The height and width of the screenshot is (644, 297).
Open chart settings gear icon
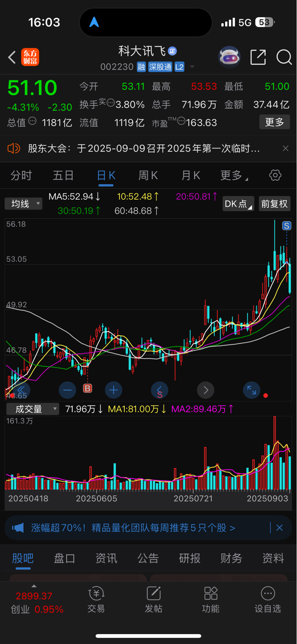point(275,175)
